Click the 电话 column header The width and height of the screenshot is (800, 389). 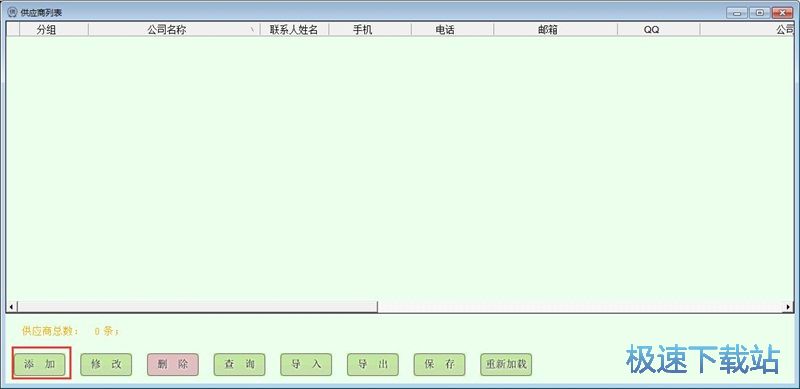pyautogui.click(x=453, y=30)
